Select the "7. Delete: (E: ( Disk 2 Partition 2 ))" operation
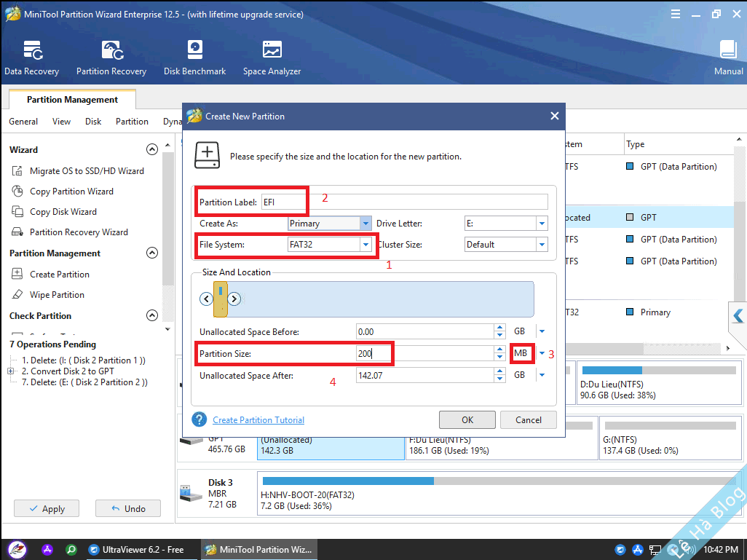The image size is (747, 560). pos(84,382)
